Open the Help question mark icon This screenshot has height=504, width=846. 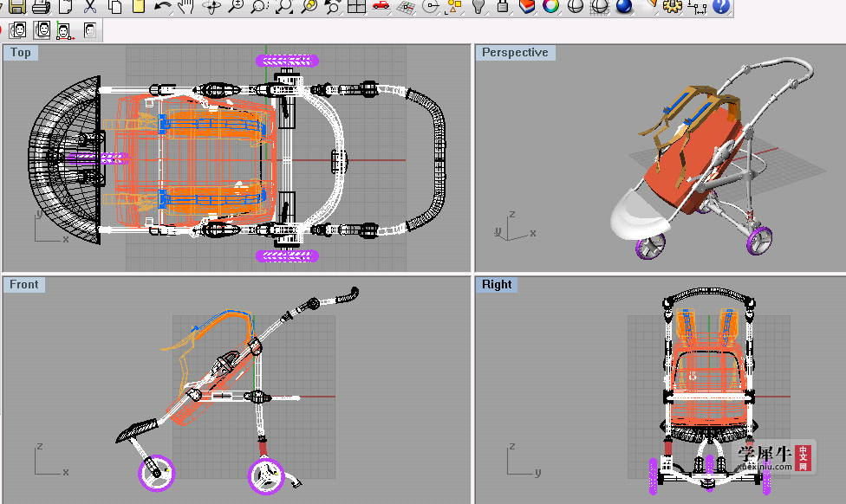[x=721, y=6]
